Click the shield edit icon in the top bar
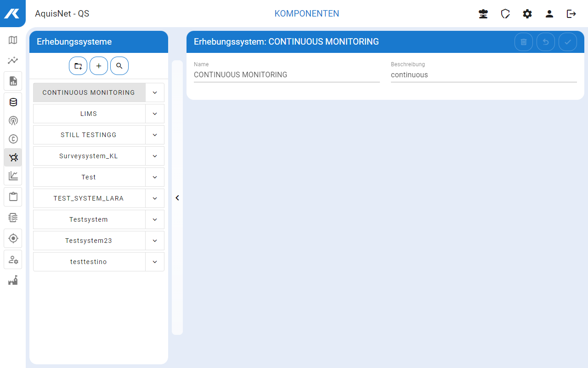Viewport: 588px width, 368px height. pos(505,14)
